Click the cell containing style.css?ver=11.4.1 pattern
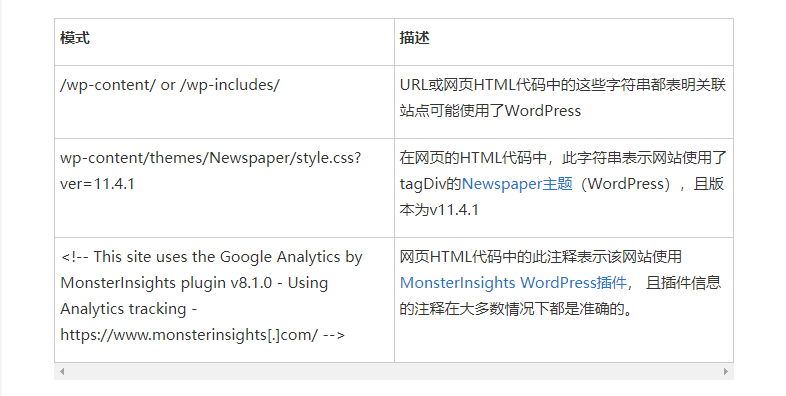This screenshot has height=396, width=786. pos(225,188)
